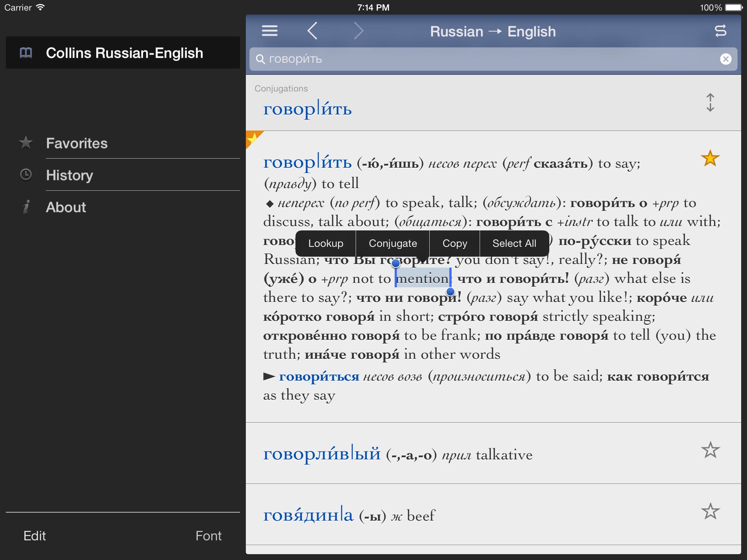The height and width of the screenshot is (560, 747).
Task: Tap Copy in the selection popup
Action: (454, 244)
